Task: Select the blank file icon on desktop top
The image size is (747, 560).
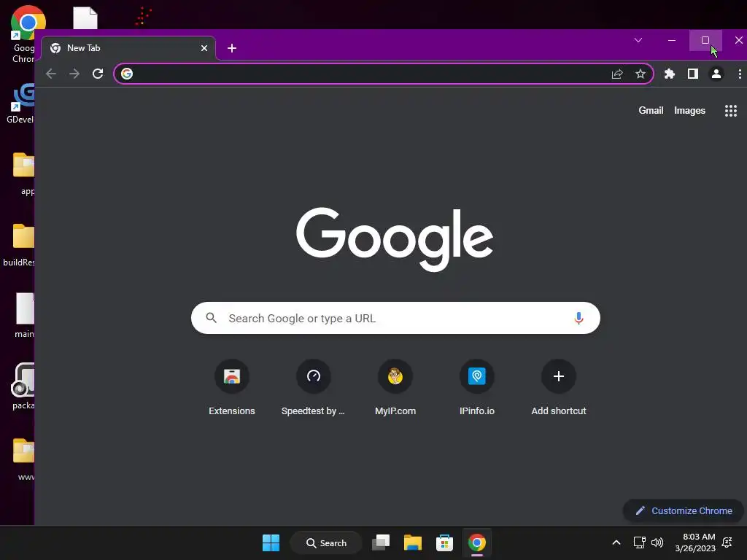Action: click(x=85, y=18)
